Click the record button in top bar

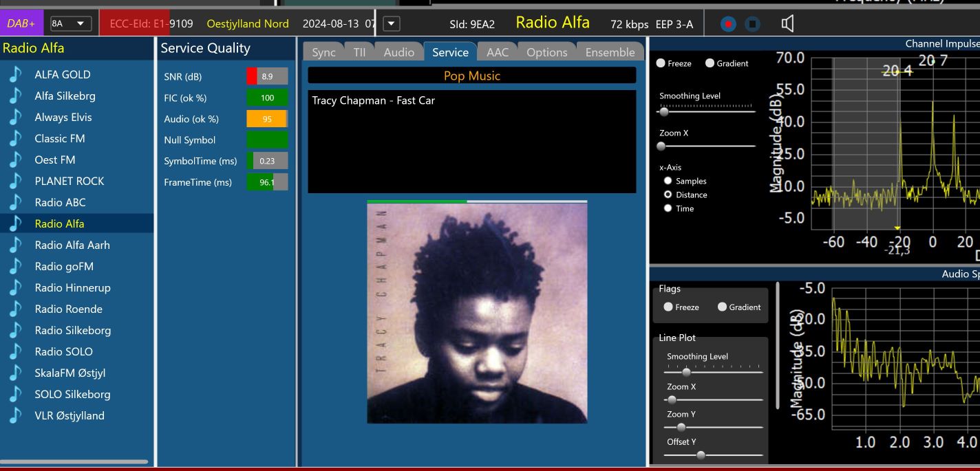click(728, 24)
